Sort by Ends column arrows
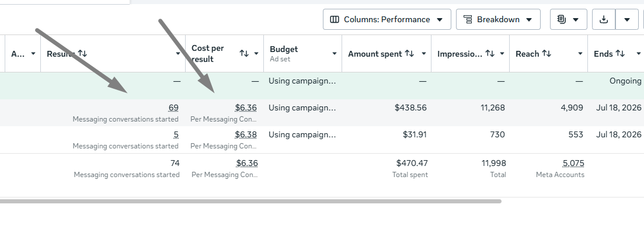Screen dimensions: 644x232 pyautogui.click(x=620, y=54)
